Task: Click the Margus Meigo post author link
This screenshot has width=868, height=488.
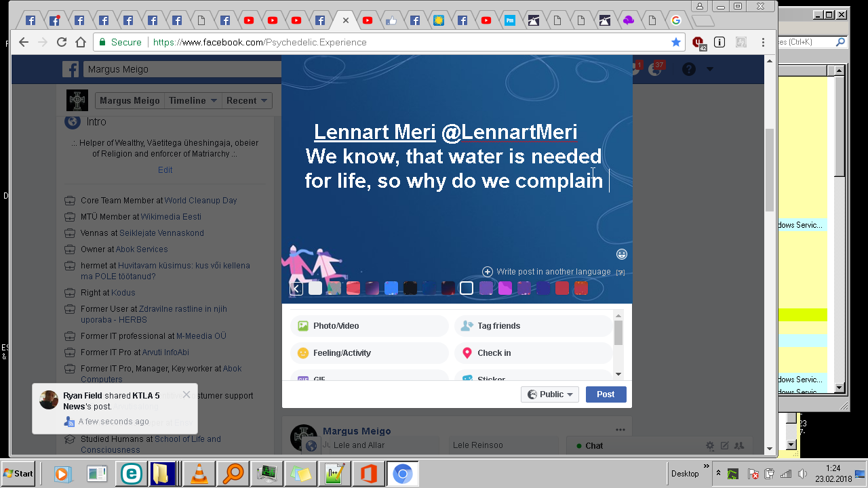Action: point(357,431)
